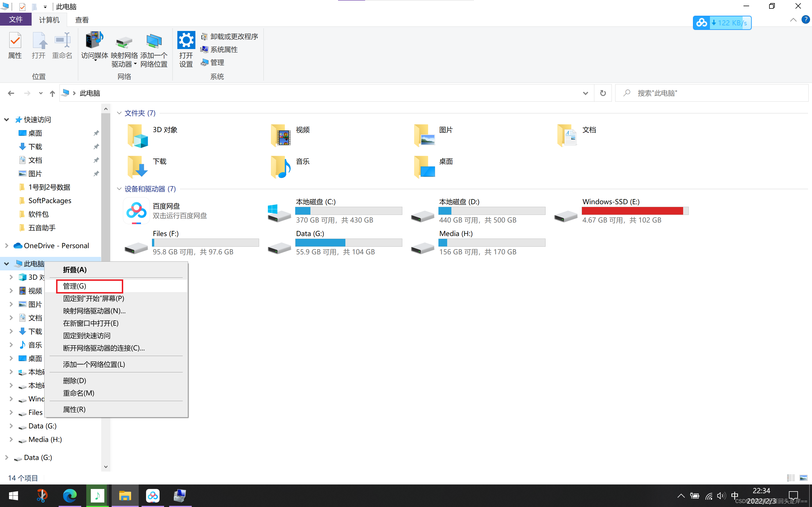The width and height of the screenshot is (812, 507).
Task: Click the Up arrow navigation button
Action: [x=52, y=93]
